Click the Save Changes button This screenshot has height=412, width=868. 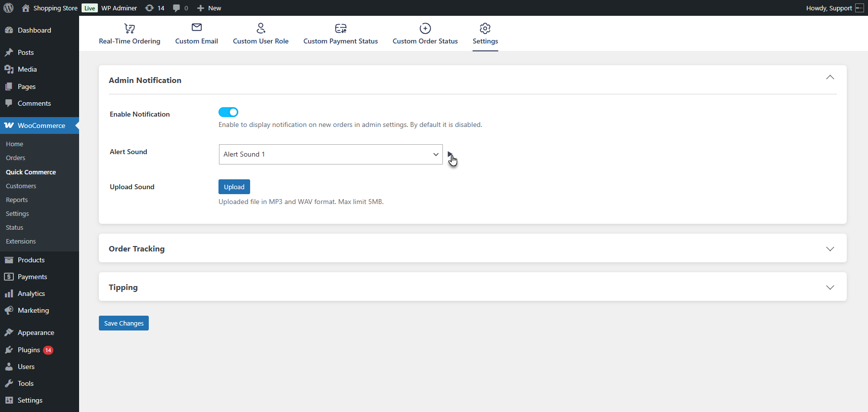pos(124,323)
